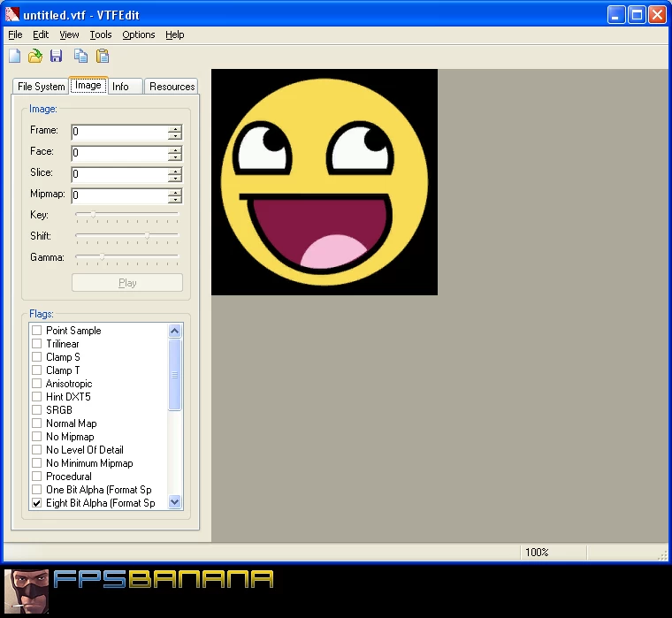Check the Normal Map flag
Screen dimensions: 672x618
click(37, 423)
